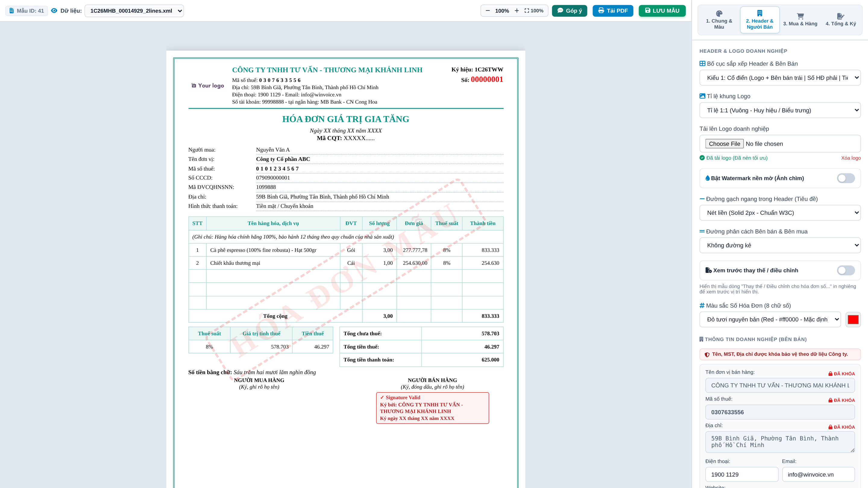Screen dimensions: 868x488
Task: Open the 2. Header & Người Bán tab
Action: pyautogui.click(x=759, y=20)
